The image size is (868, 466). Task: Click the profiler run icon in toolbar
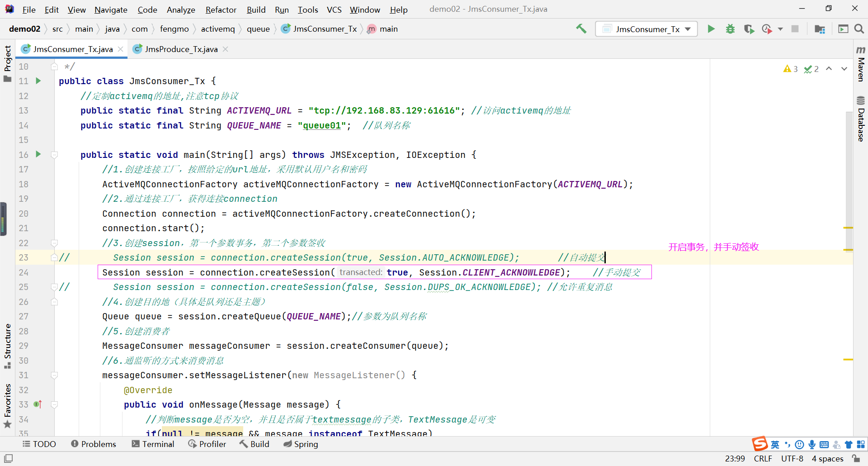coord(767,29)
